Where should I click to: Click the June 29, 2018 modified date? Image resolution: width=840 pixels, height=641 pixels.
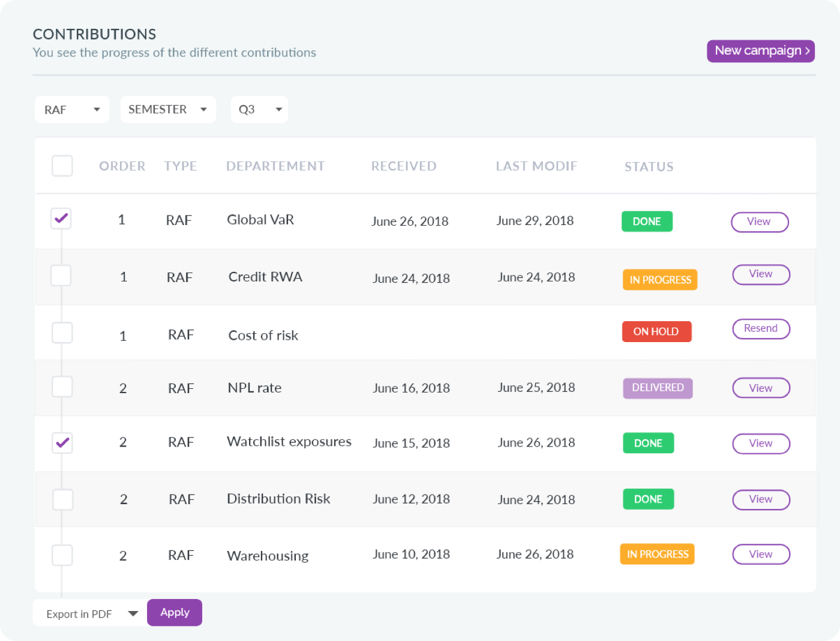(535, 221)
